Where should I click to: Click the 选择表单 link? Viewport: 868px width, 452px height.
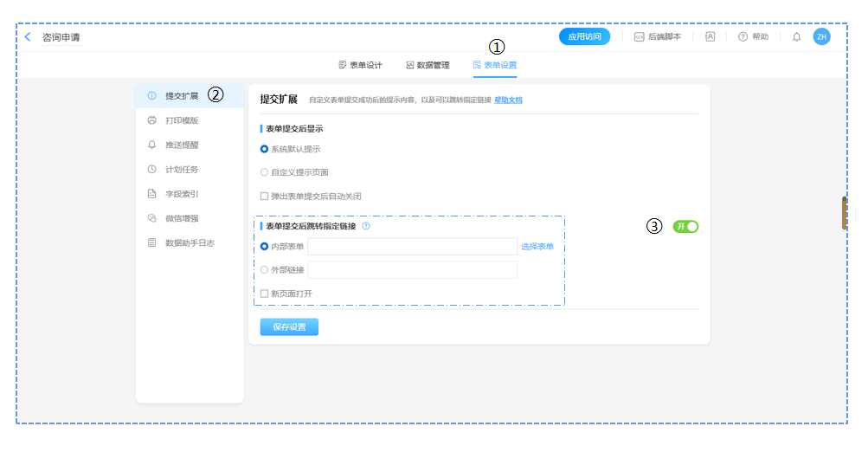537,247
